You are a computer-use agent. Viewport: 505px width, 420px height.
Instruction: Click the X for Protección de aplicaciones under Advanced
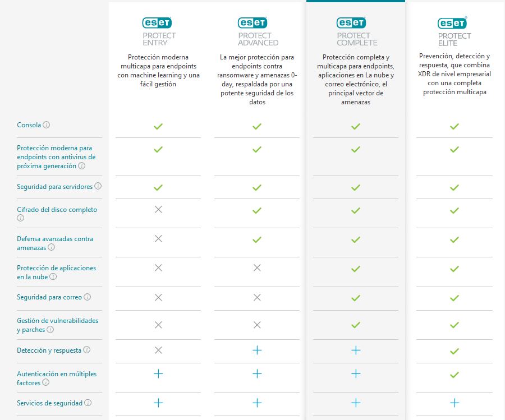pos(256,267)
